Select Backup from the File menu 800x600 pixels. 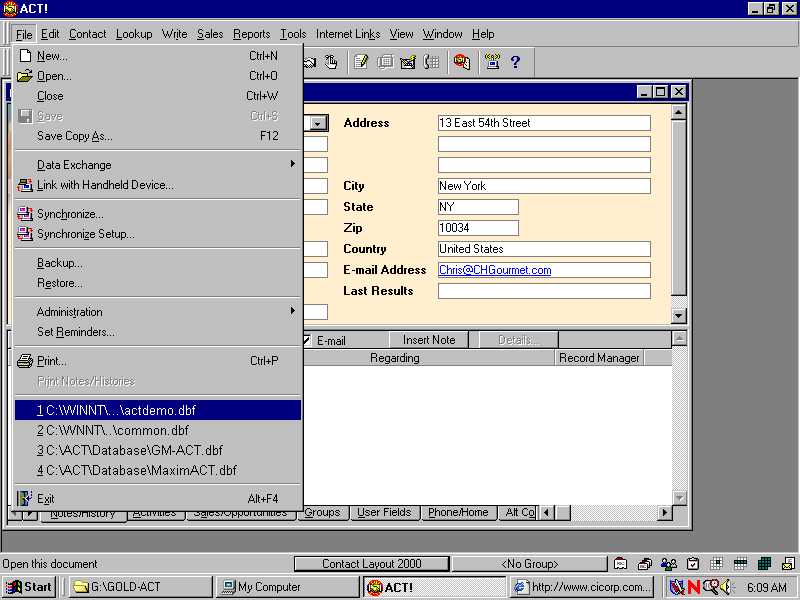[x=158, y=263]
